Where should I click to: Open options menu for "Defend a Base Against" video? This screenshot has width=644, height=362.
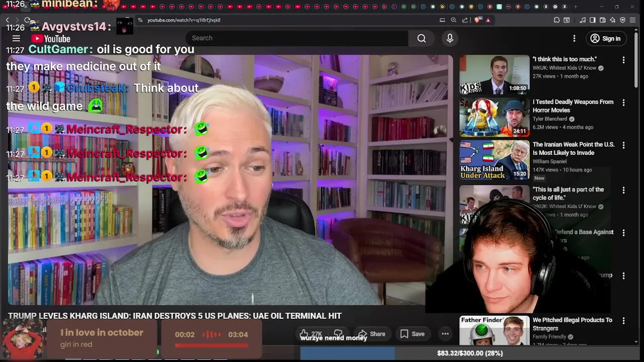click(x=623, y=233)
